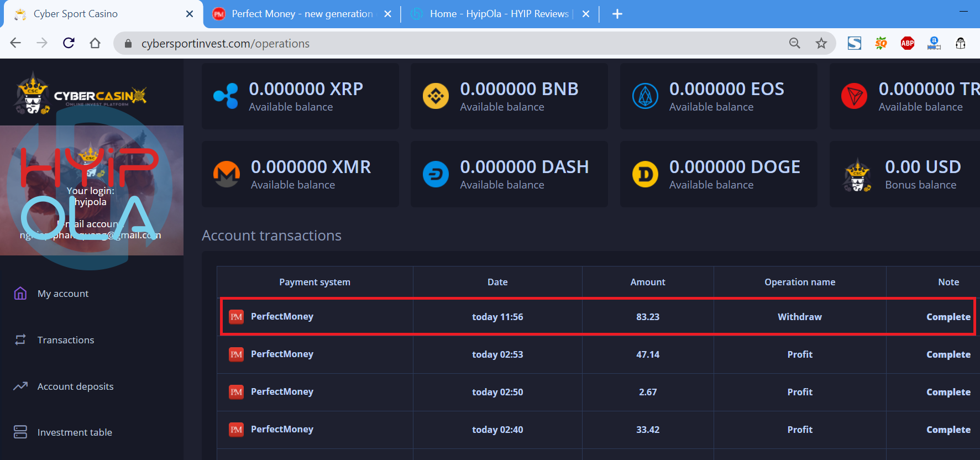Click the EOS coin icon

645,96
